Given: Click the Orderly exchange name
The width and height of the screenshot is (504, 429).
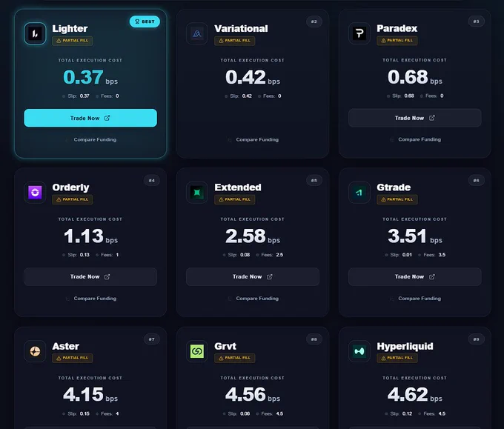Looking at the screenshot, I should point(70,187).
